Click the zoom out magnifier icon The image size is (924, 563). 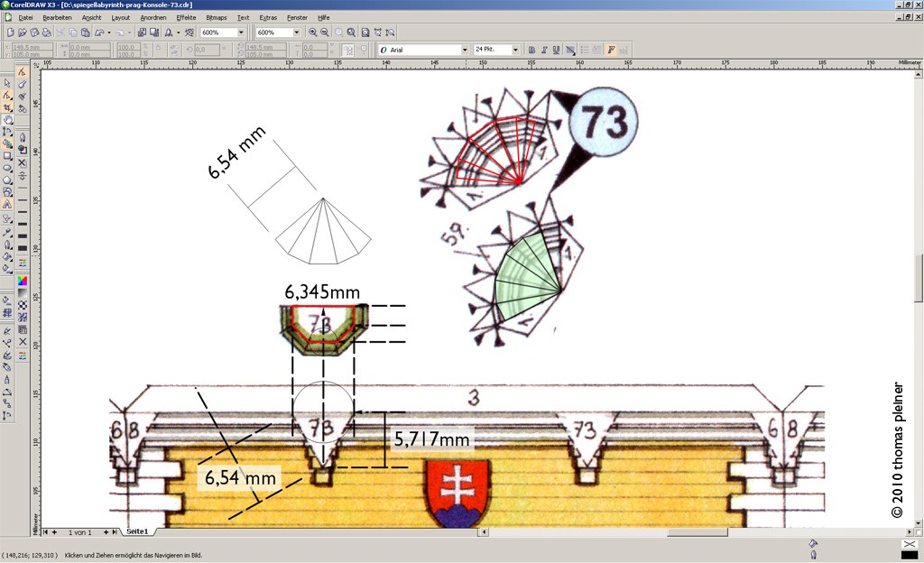coord(326,32)
